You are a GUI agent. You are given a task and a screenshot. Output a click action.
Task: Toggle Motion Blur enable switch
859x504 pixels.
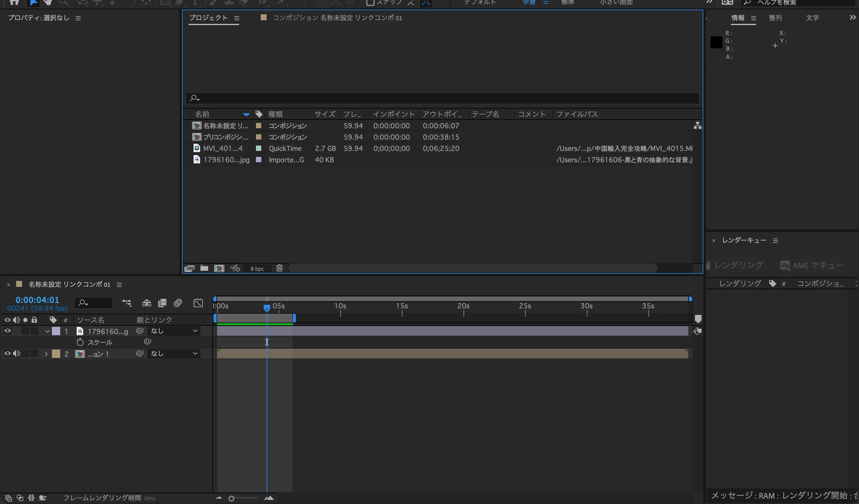coord(177,303)
